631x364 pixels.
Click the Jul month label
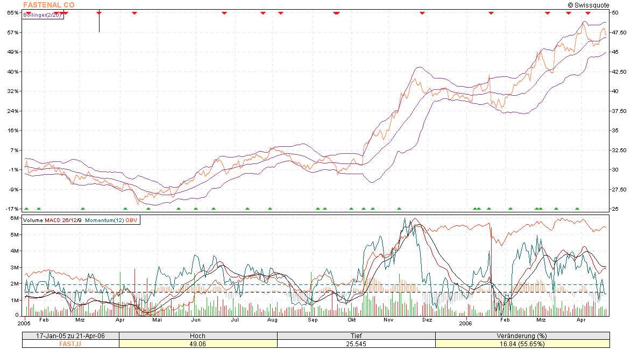[x=235, y=320]
